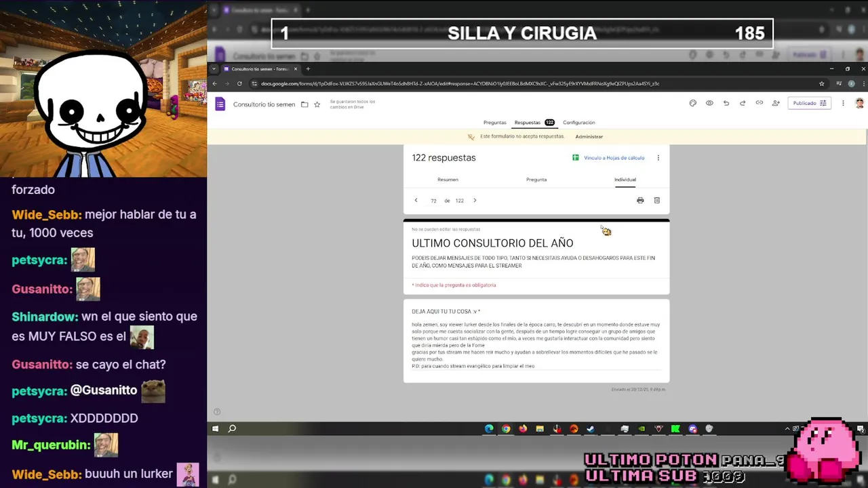
Task: Switch to the Respuestas tab
Action: tap(534, 123)
